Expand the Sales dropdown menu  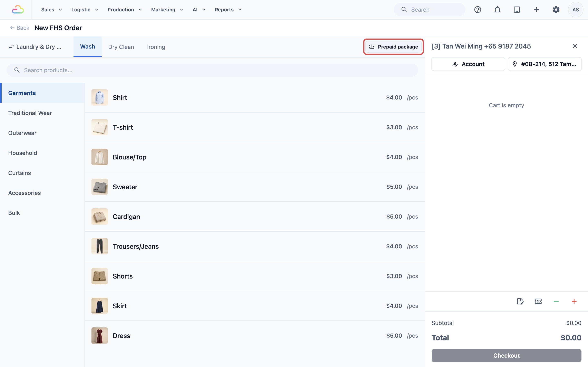(x=51, y=10)
